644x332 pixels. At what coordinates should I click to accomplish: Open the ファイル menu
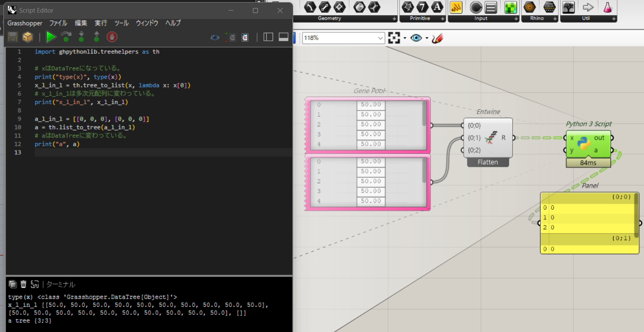click(x=58, y=23)
